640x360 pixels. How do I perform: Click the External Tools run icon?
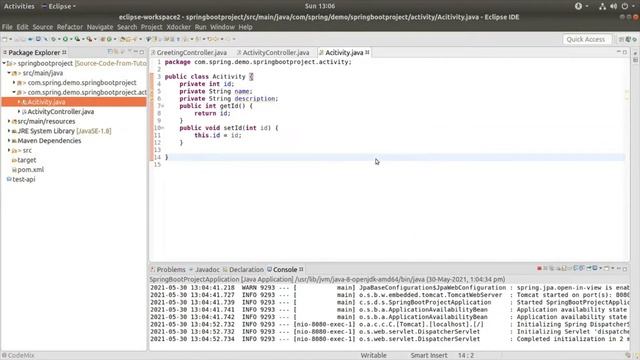pos(89,39)
